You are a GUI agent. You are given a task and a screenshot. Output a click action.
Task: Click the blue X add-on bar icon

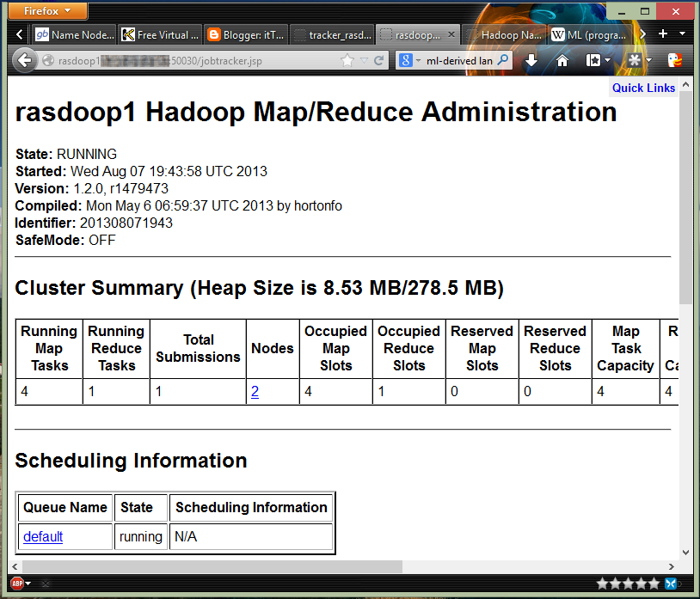point(671,583)
